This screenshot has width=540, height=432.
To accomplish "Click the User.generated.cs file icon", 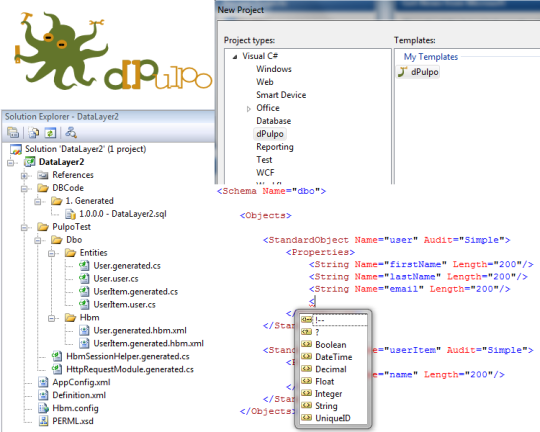I will pyautogui.click(x=84, y=266).
